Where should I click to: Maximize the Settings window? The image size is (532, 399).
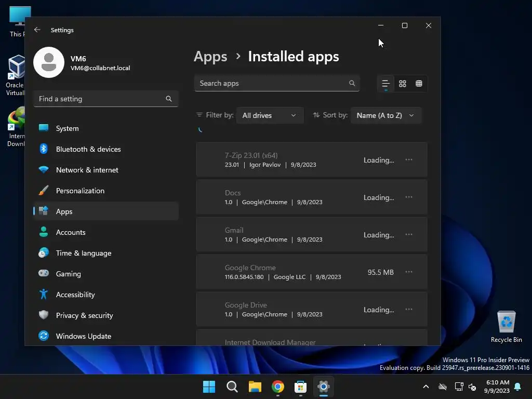pos(404,25)
